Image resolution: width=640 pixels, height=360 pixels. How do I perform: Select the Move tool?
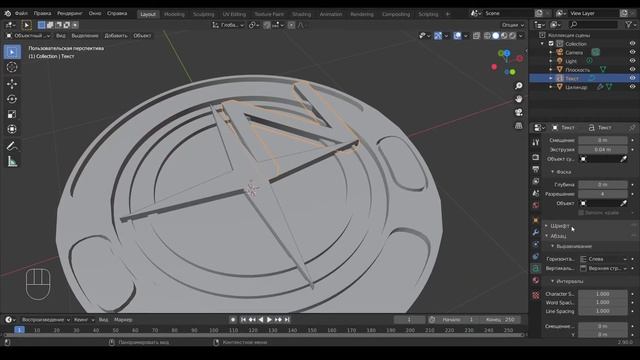[12, 84]
